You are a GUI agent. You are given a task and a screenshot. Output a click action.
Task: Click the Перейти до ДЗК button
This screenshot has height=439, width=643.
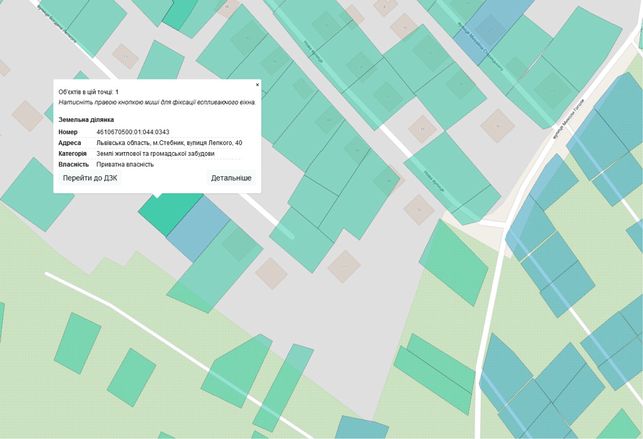pos(90,178)
